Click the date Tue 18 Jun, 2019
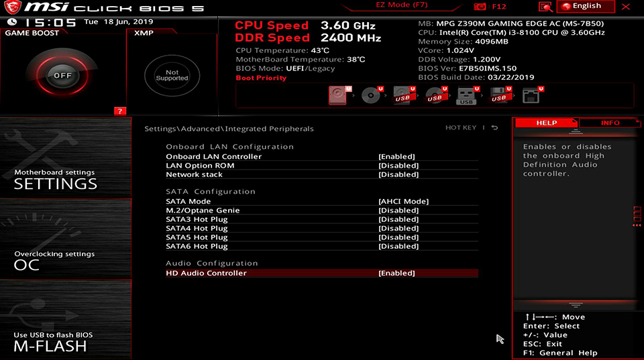644x360 pixels. tap(118, 21)
